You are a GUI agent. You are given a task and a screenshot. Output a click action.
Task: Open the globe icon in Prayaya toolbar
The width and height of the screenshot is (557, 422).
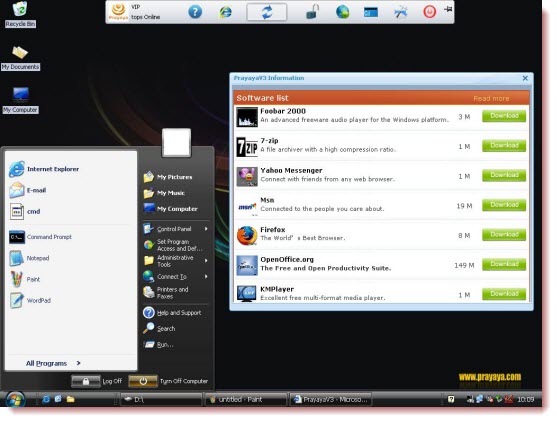tap(342, 12)
